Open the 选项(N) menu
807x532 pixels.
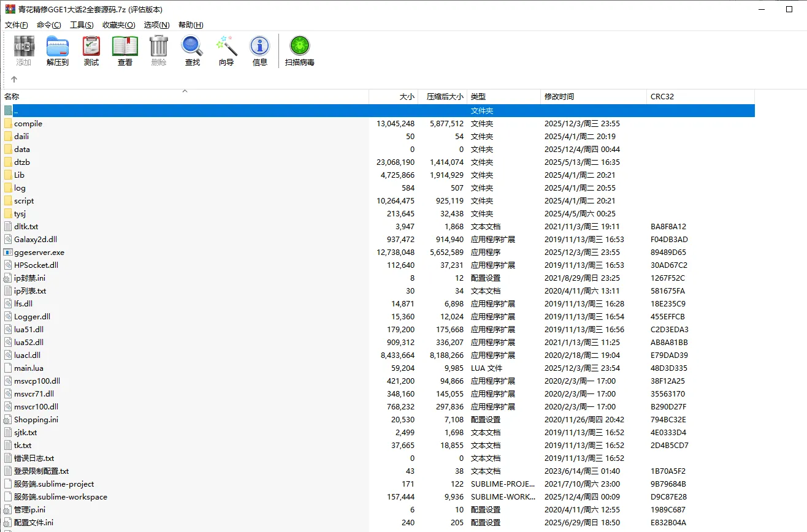click(x=156, y=25)
